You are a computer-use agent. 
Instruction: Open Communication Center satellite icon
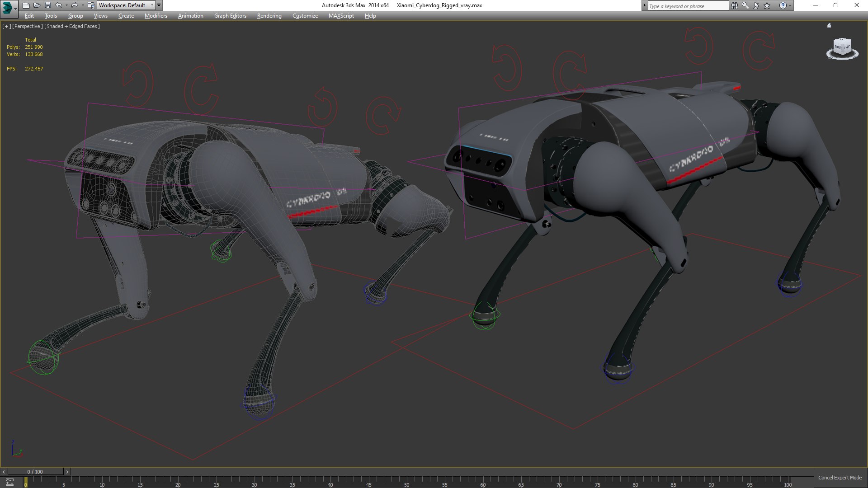(x=756, y=6)
